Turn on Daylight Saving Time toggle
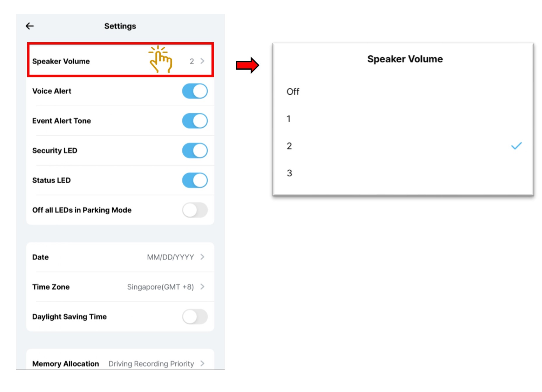This screenshot has width=542, height=392. tap(195, 317)
